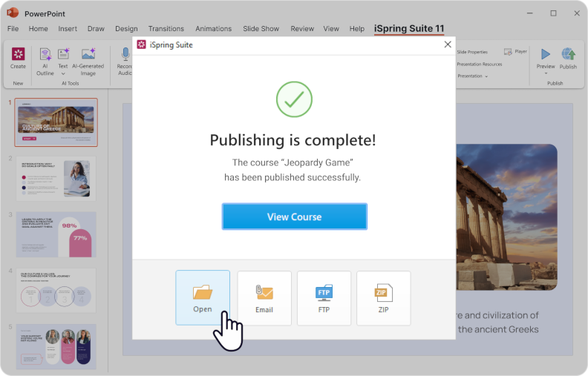Select slide 5 thumbnail with three portraits
This screenshot has height=376, width=588.
click(x=56, y=346)
